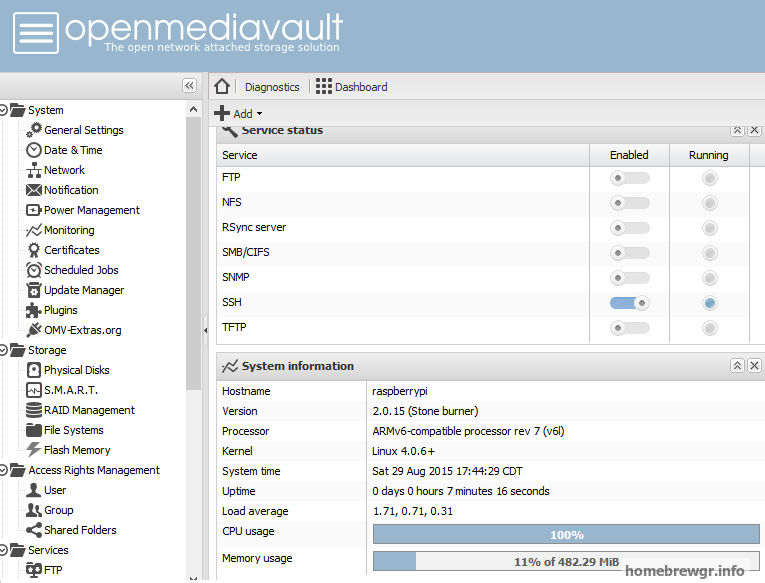Screen dimensions: 765x583
Task: Select Network in the tree
Action: 64,170
